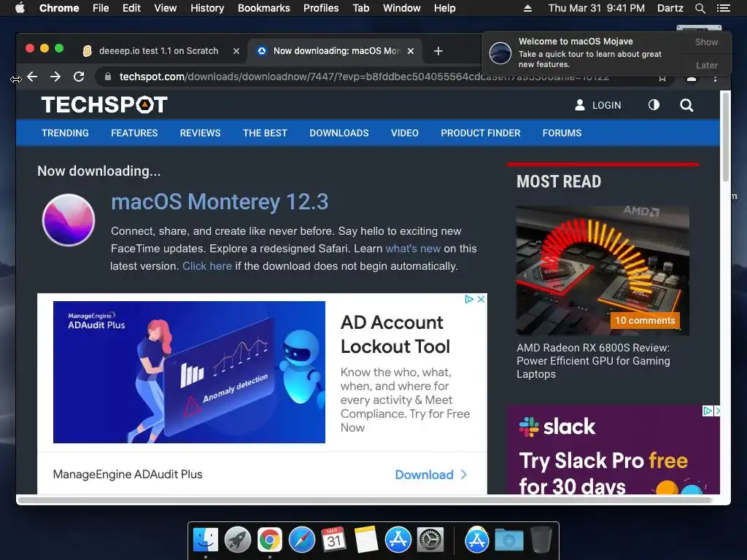Reload the TechSpot page
This screenshot has width=747, height=560.
(79, 77)
